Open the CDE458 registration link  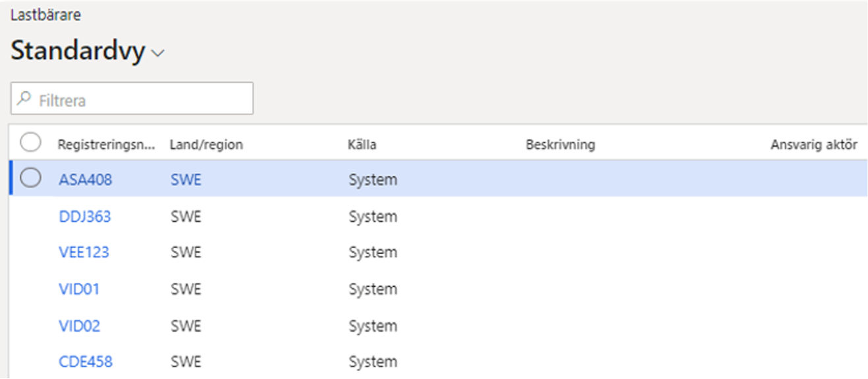(86, 362)
